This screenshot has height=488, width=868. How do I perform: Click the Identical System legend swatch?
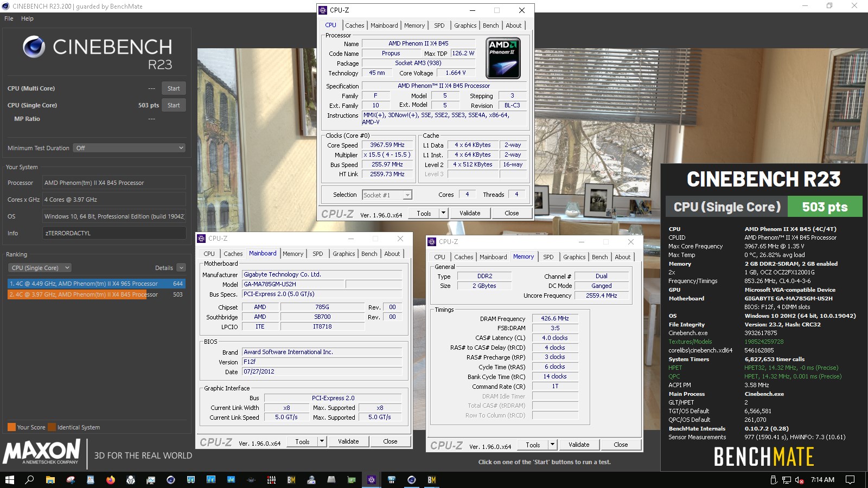click(x=52, y=427)
